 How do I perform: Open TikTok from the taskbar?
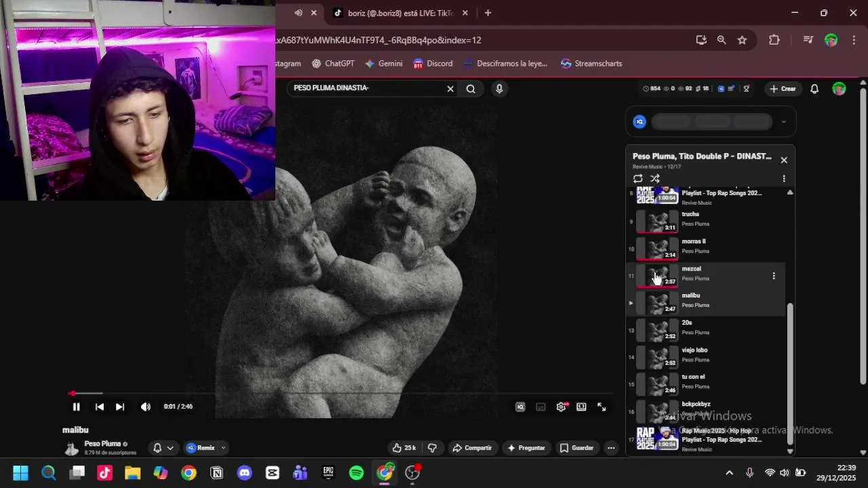(104, 473)
